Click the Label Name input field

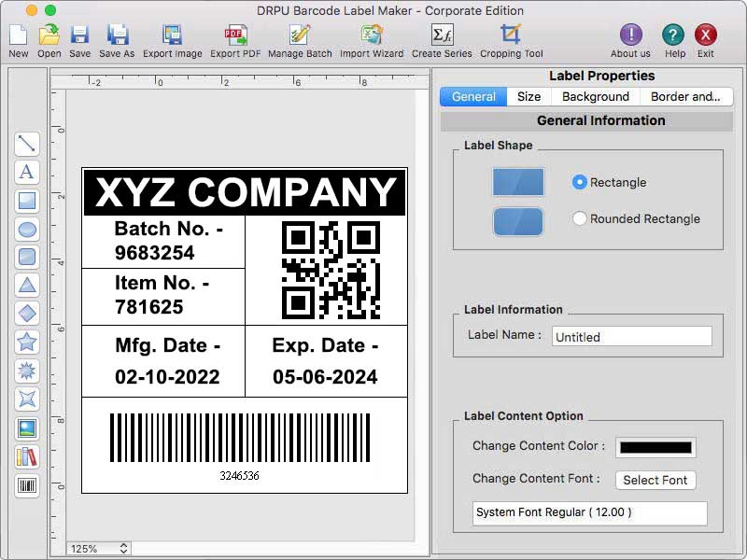(631, 336)
